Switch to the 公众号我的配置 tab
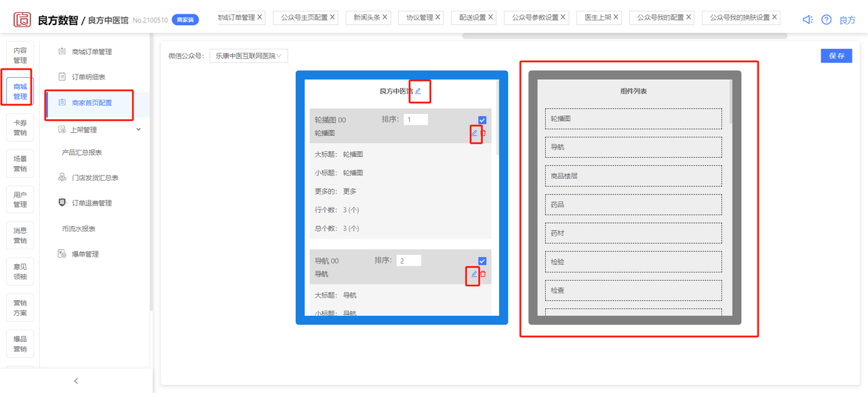 point(660,18)
